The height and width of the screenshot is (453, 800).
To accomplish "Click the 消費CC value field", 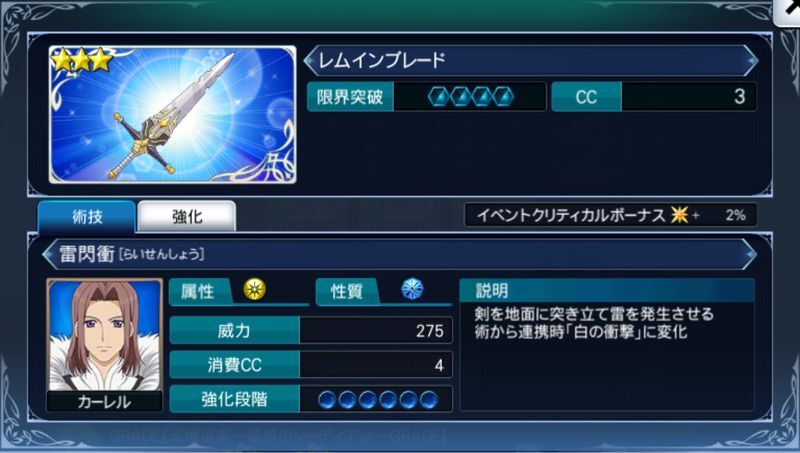I will pos(376,365).
